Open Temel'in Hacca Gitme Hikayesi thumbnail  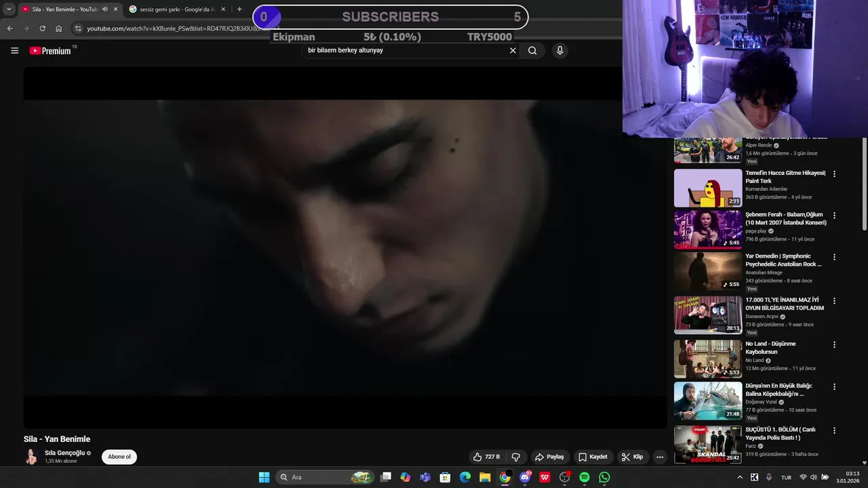pos(708,188)
